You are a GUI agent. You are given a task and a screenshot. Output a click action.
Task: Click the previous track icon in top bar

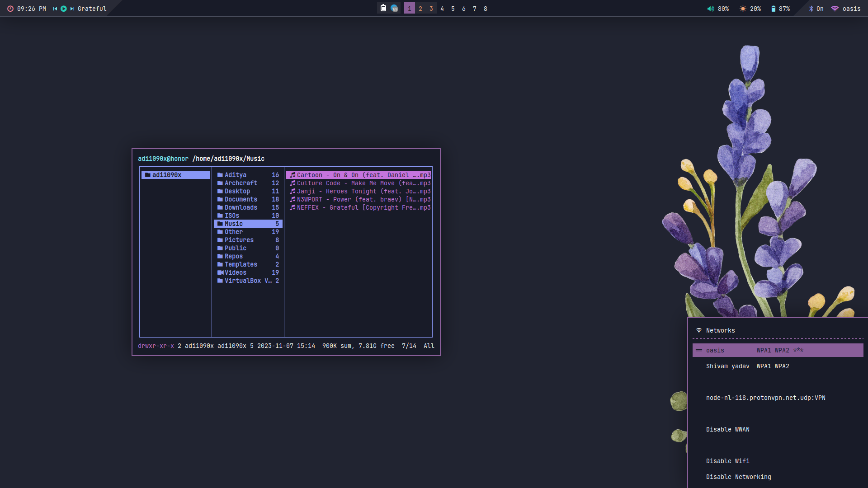(55, 9)
